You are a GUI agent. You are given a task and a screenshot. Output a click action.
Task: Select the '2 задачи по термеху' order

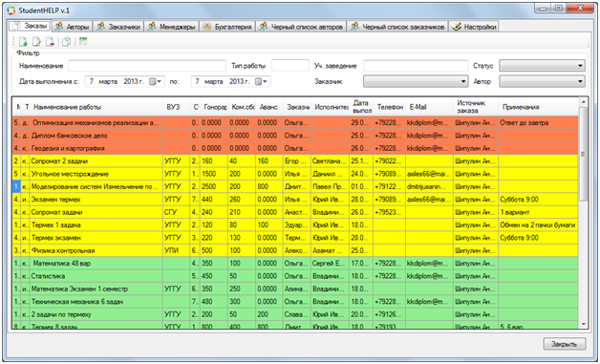pos(295,314)
